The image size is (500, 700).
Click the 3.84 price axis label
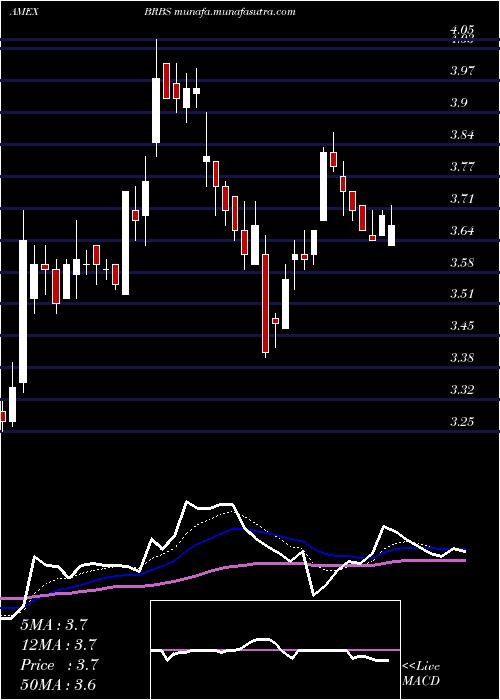462,134
